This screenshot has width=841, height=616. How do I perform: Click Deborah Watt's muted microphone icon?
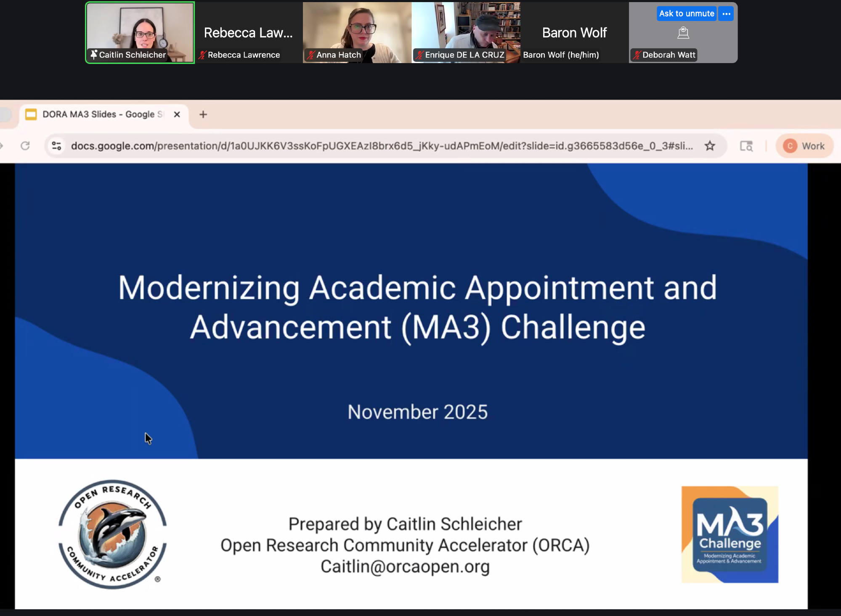tap(637, 55)
